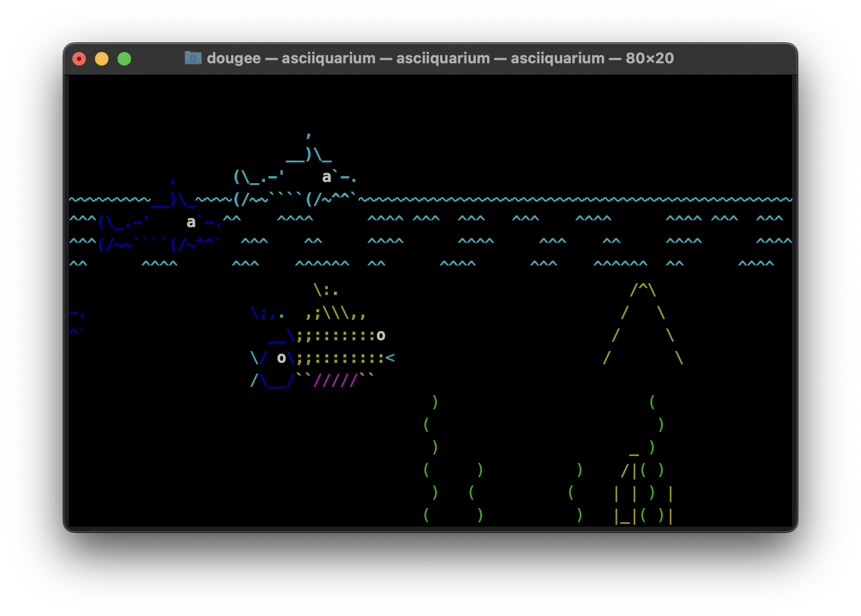Click the small blue fish tail at left edge

pyautogui.click(x=77, y=322)
